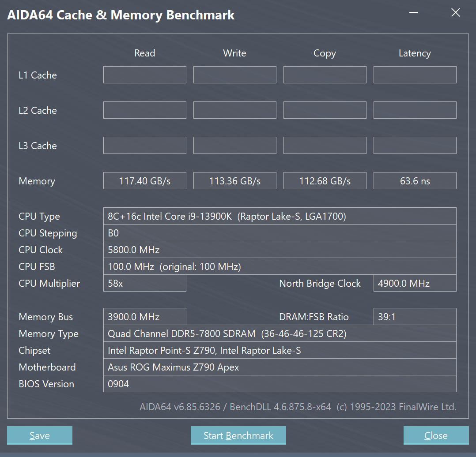Click the empty L2 Cache Latency field

pos(415,110)
